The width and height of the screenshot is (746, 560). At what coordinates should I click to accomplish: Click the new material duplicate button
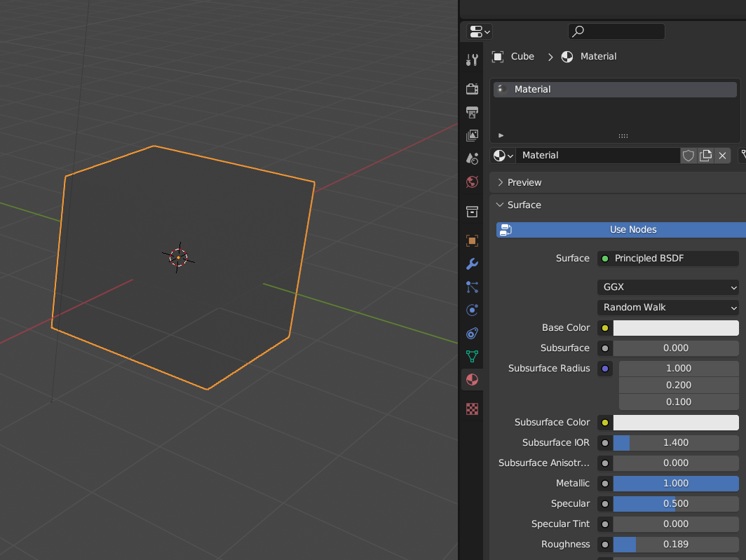705,156
